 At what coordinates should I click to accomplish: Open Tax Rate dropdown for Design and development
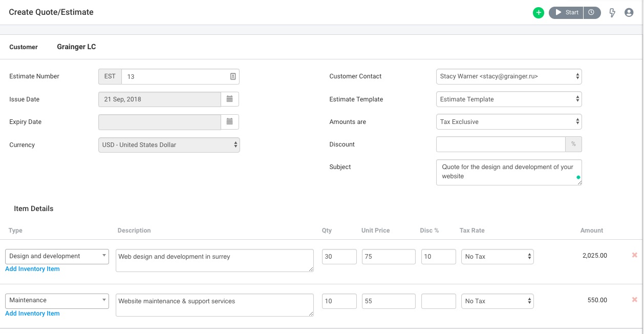coord(498,257)
